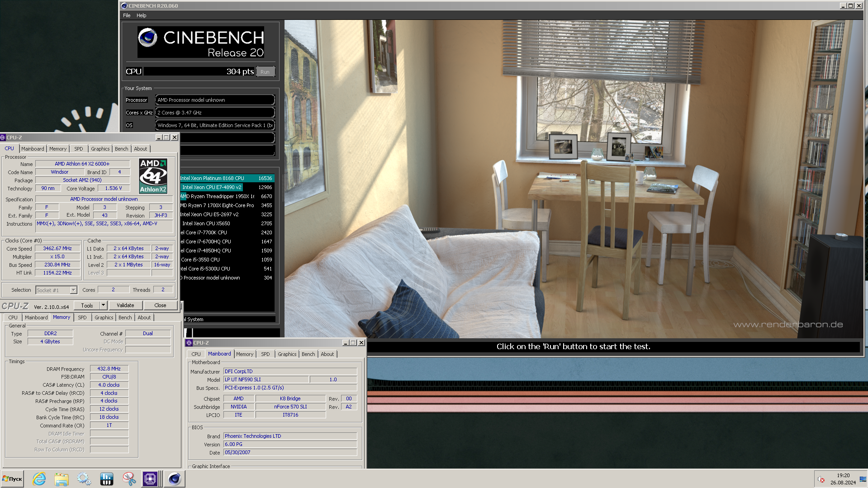The image size is (868, 488).
Task: Select AMD Ryzen Threadripper 1950X ranking row
Action: point(227,196)
